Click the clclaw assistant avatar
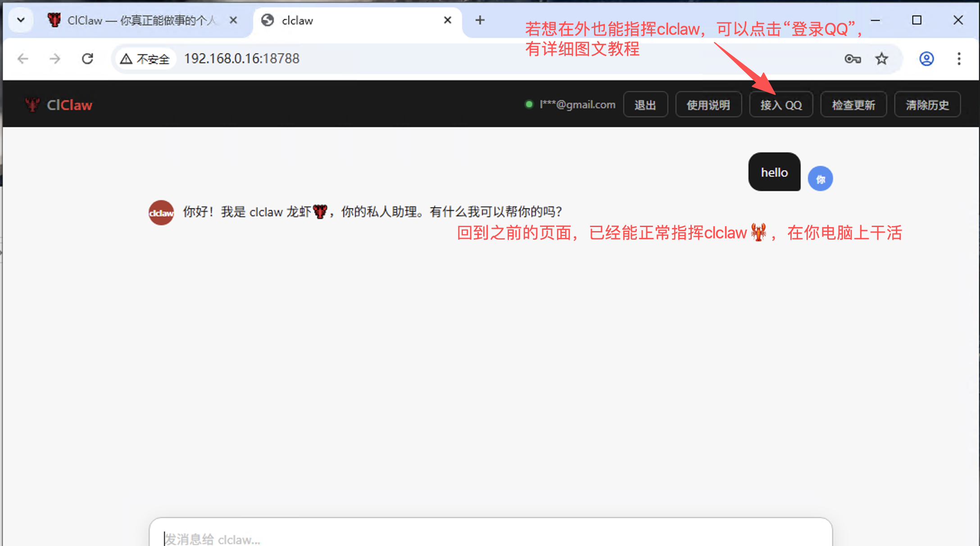 (161, 213)
